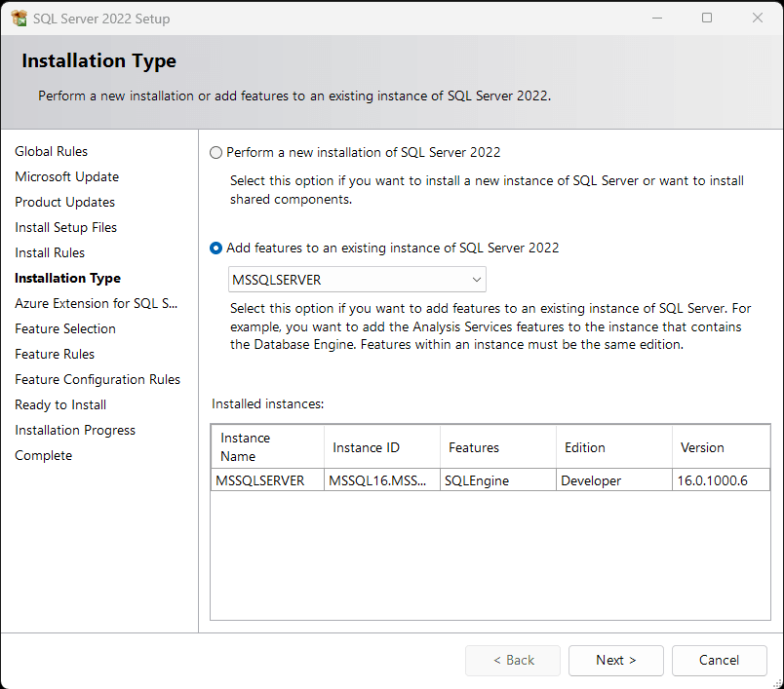
Task: Click the Version column header
Action: 721,446
